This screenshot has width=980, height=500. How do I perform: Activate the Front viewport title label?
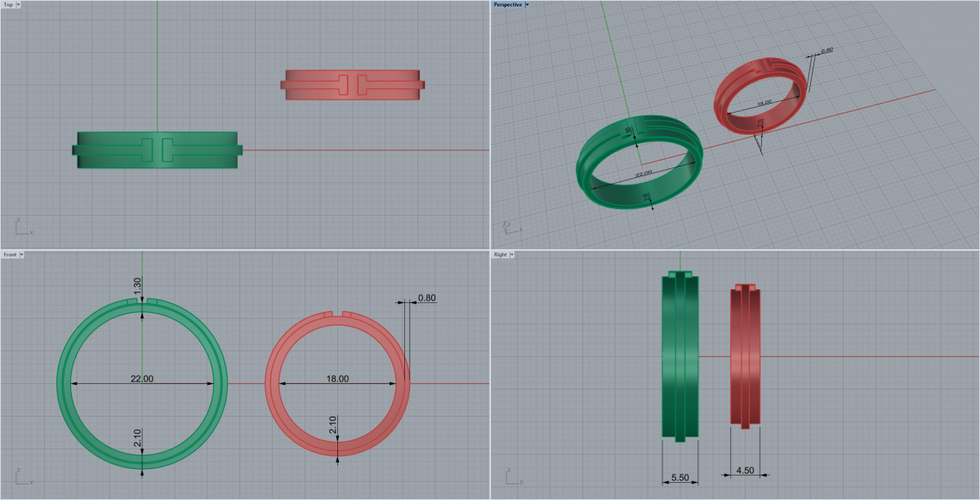[x=10, y=255]
